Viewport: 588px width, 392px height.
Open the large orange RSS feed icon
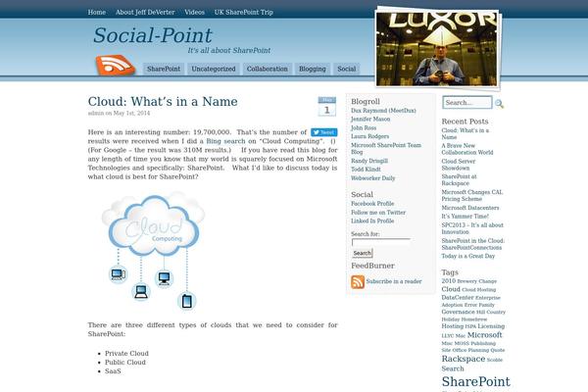coord(115,65)
